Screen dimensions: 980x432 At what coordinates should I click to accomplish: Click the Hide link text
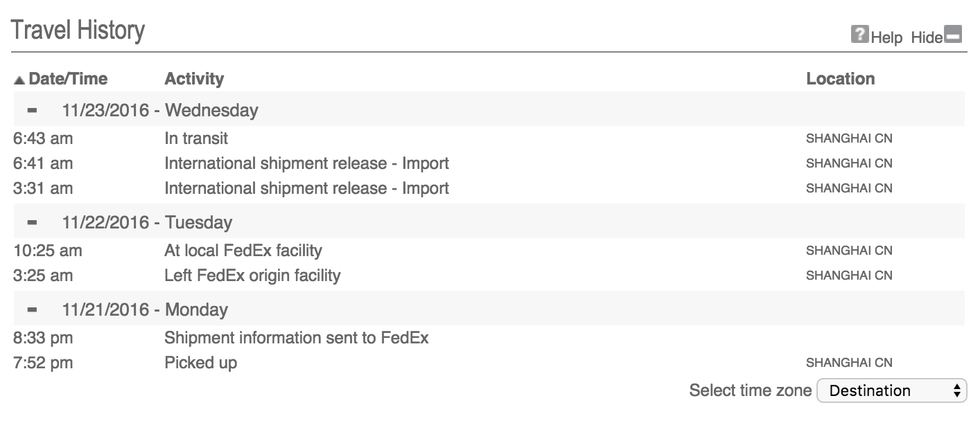(927, 37)
